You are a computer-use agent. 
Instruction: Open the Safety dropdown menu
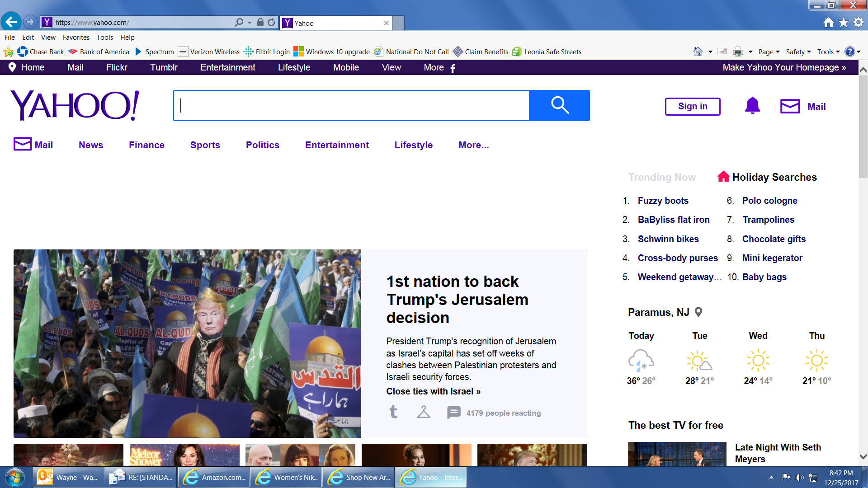pos(798,52)
